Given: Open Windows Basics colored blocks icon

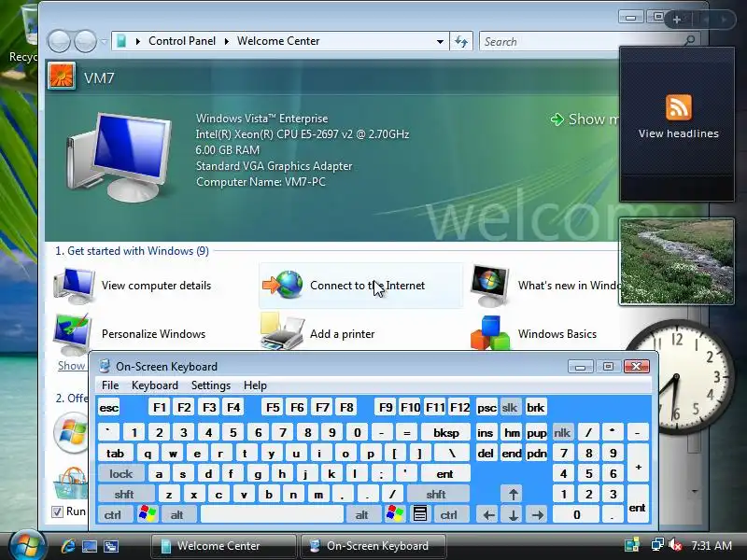Looking at the screenshot, I should (489, 333).
